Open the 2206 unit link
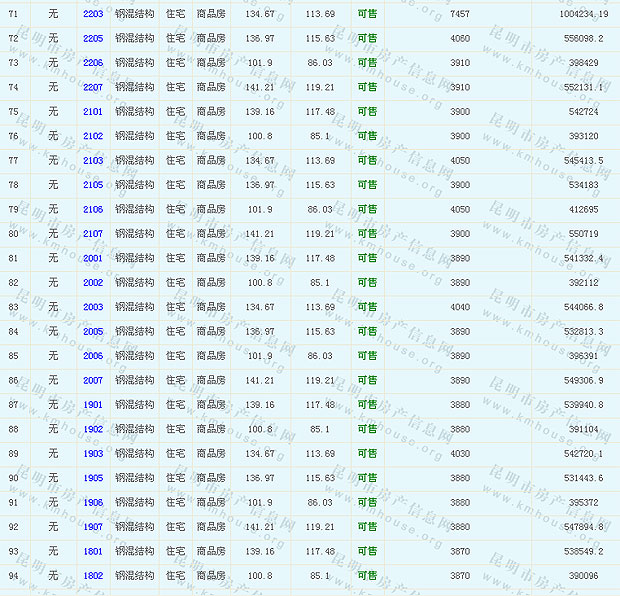This screenshot has width=620, height=596. [93, 62]
